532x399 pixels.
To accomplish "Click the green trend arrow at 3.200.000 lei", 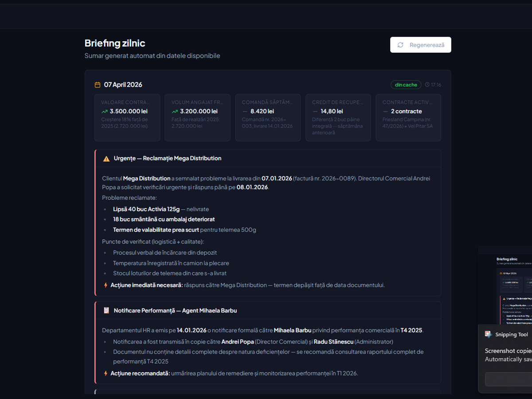I will (x=175, y=112).
